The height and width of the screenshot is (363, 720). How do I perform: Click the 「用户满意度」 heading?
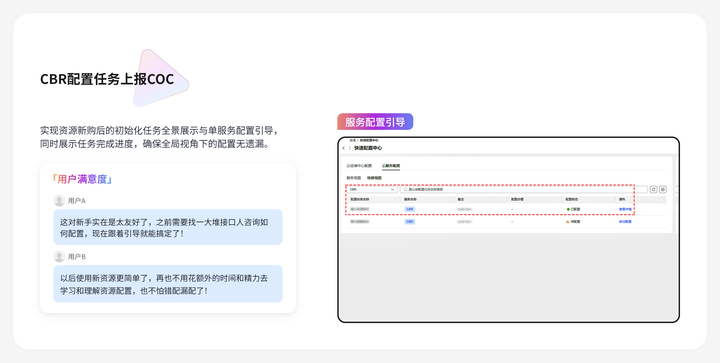click(82, 179)
